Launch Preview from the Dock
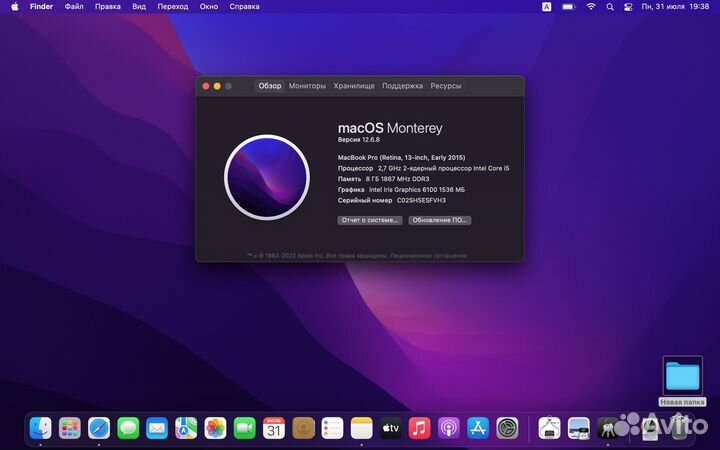The height and width of the screenshot is (450, 720). [x=579, y=428]
